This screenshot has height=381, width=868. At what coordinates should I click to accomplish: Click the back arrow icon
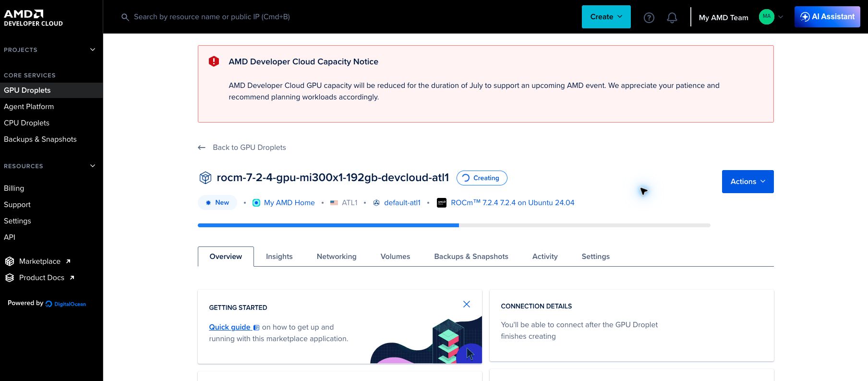202,147
